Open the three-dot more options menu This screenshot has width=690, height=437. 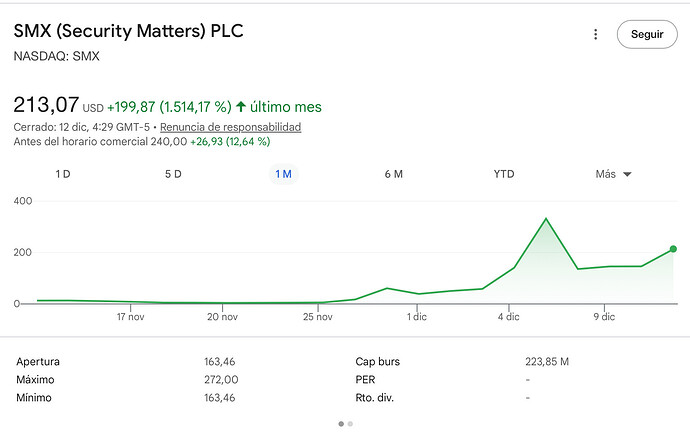click(x=596, y=34)
